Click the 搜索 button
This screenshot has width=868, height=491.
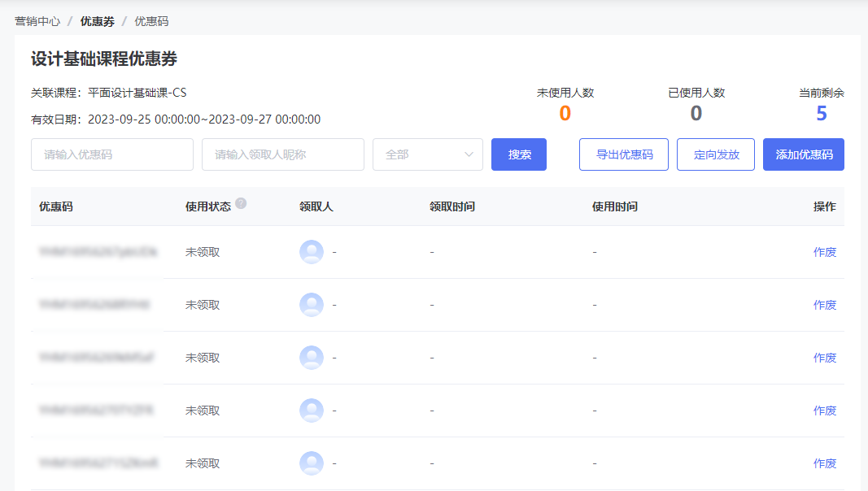point(519,154)
